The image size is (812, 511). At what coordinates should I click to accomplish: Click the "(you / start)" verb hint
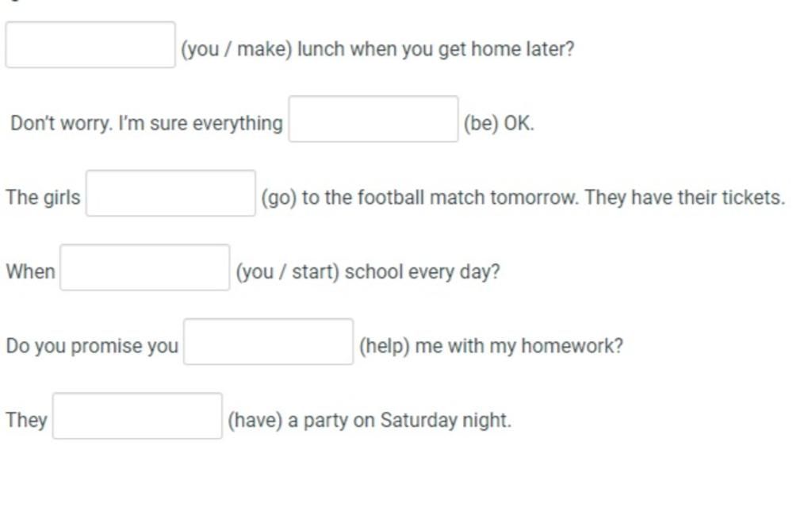pos(287,272)
